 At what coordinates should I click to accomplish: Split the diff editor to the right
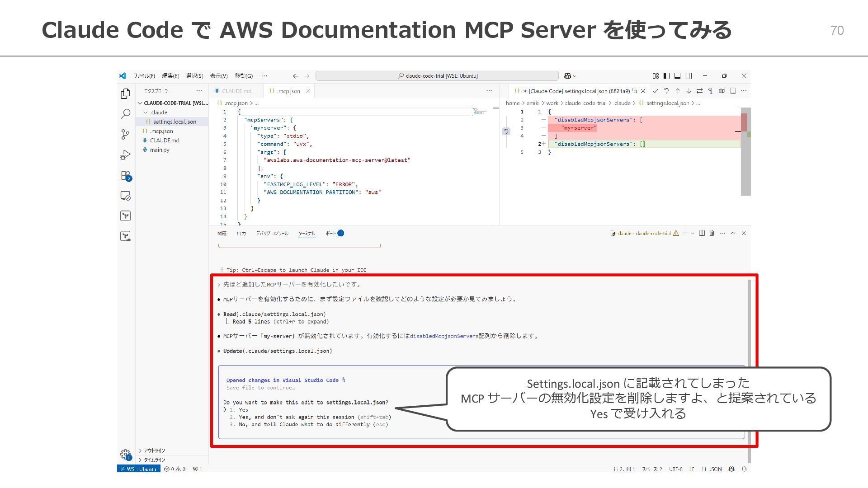coord(733,91)
